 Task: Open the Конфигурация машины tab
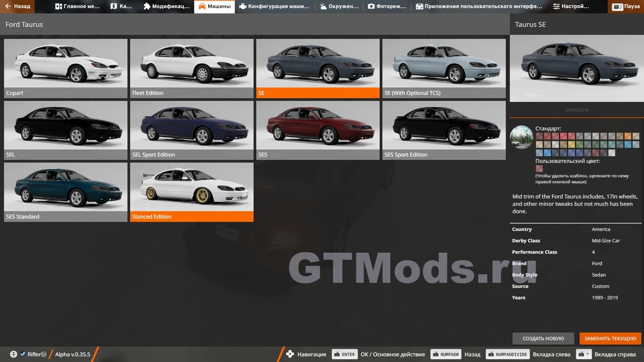coord(274,7)
